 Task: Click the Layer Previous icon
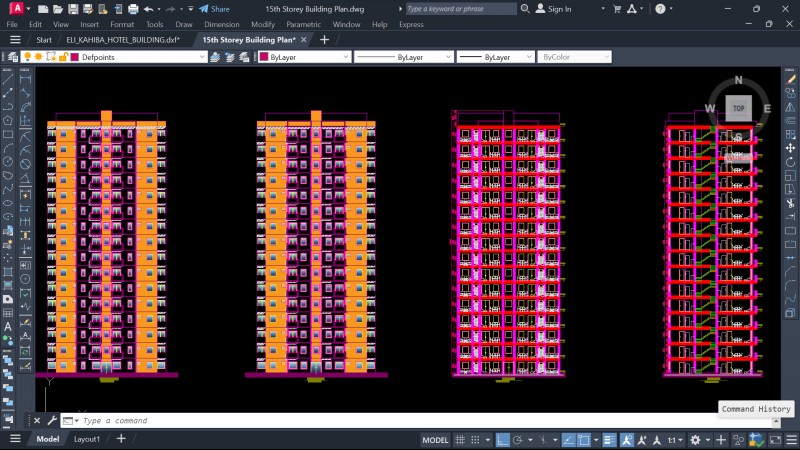point(230,57)
